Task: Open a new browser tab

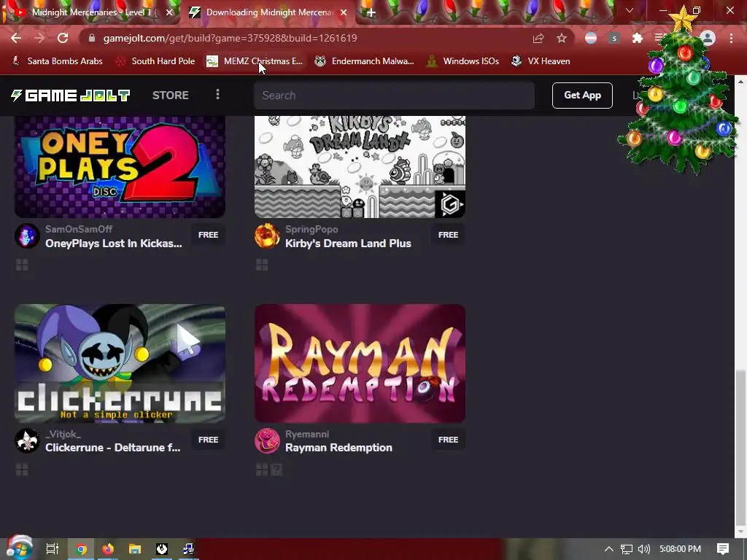Action: coord(371,13)
